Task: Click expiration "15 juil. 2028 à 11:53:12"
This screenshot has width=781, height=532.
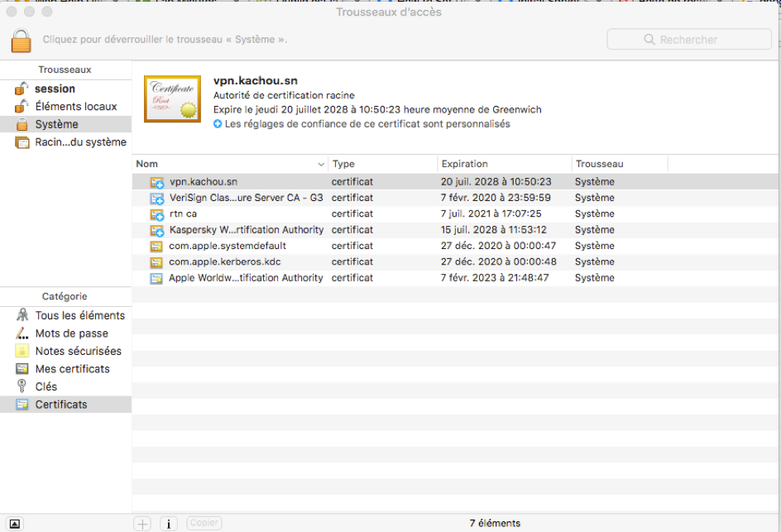Action: 494,230
